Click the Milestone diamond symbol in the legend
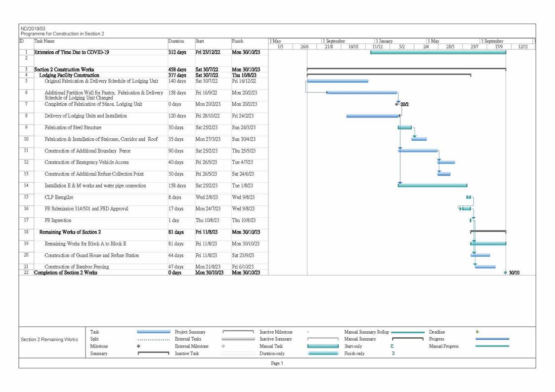Screen dimensions: 555x392 [x=138, y=346]
